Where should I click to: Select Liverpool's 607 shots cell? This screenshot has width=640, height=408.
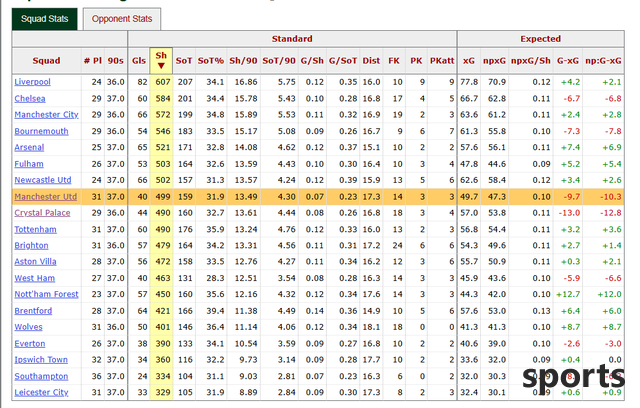tap(162, 82)
